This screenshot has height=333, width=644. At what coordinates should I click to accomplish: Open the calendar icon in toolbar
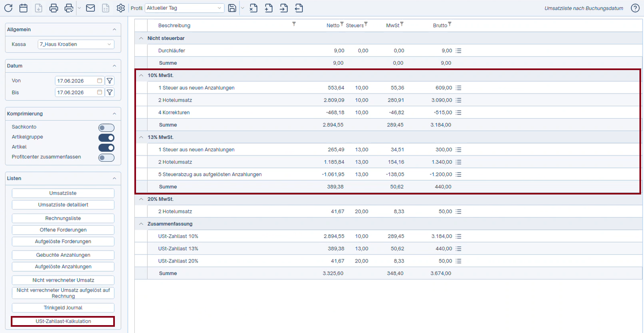[x=23, y=8]
